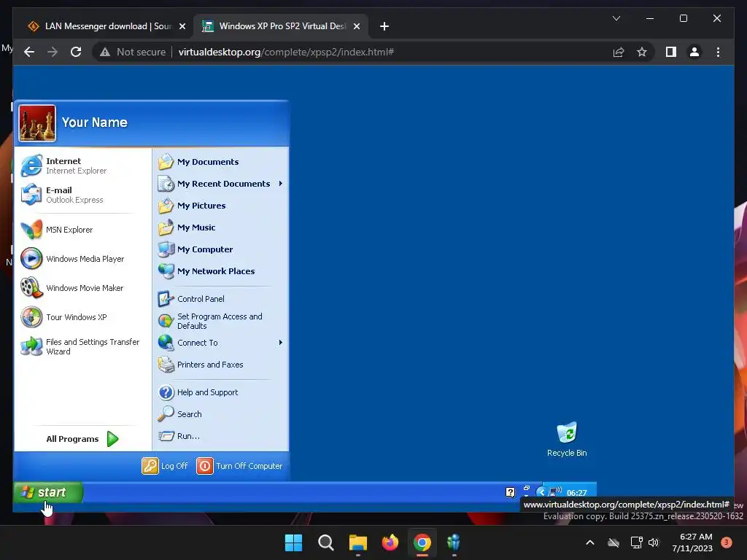Open My Pictures folder

pos(192,206)
